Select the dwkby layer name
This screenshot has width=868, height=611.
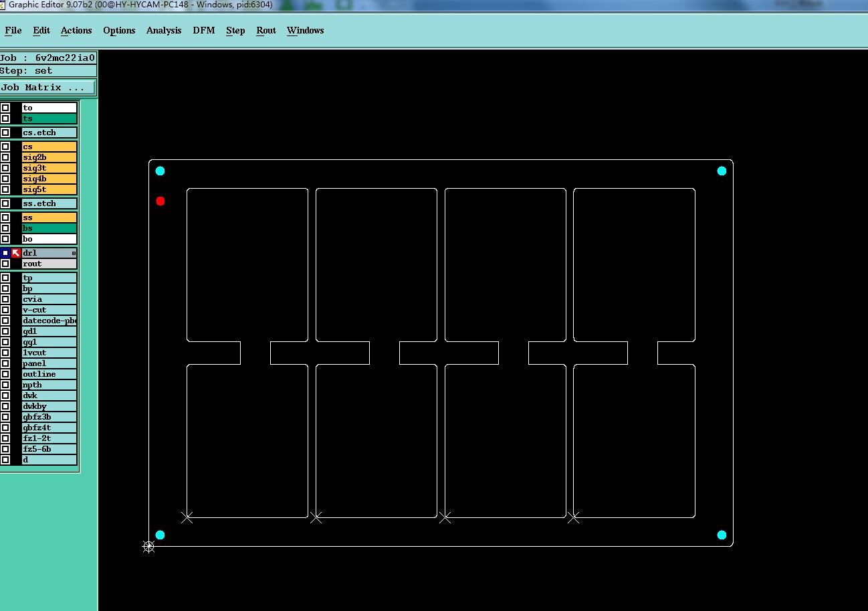coord(49,406)
